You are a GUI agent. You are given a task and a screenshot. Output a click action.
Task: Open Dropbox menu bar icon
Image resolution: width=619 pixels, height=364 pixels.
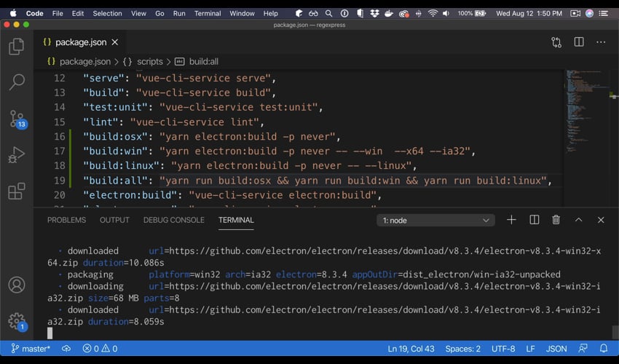374,13
